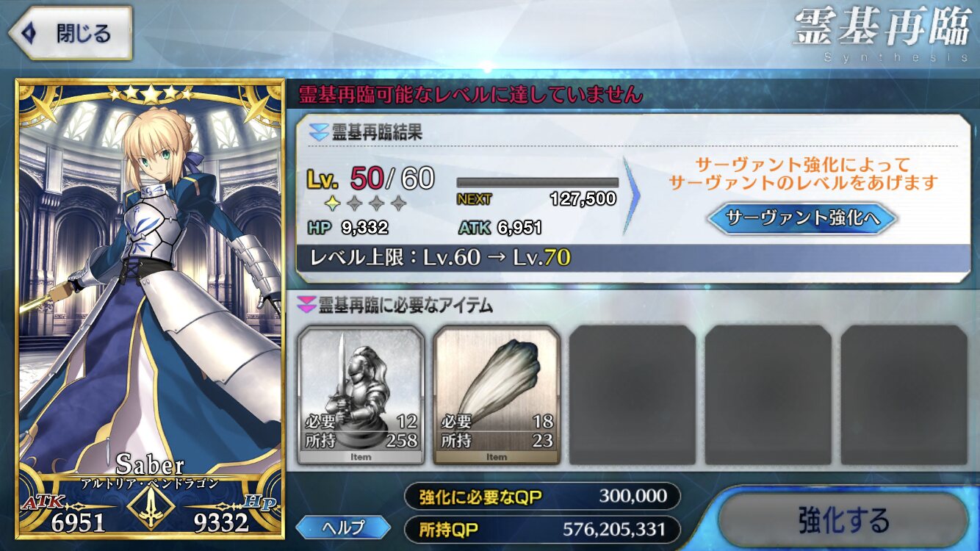Click the 強化に必要なQP cost field
Viewport: 980px width, 551px height.
coord(542,496)
